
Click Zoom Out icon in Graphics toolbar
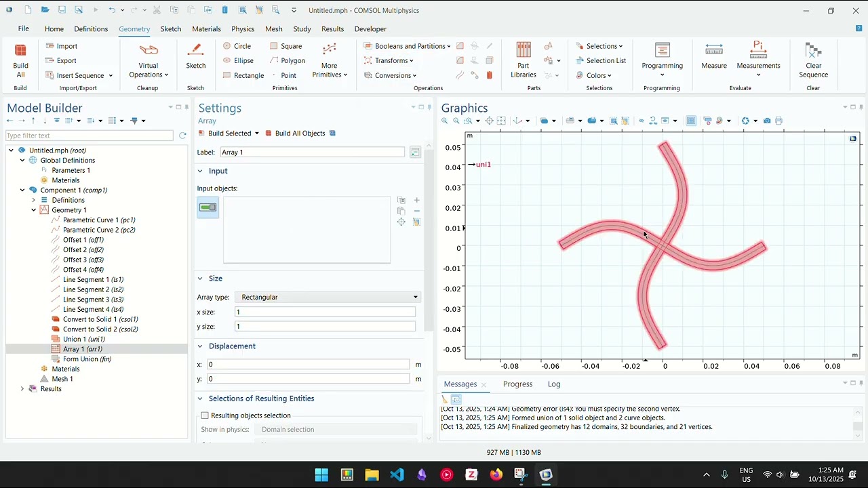click(x=456, y=121)
